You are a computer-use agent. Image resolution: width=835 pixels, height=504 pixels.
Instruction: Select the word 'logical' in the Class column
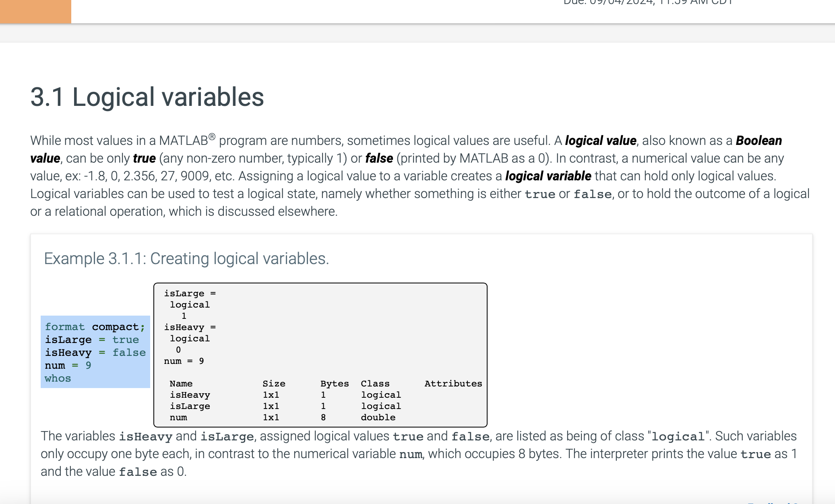[381, 395]
